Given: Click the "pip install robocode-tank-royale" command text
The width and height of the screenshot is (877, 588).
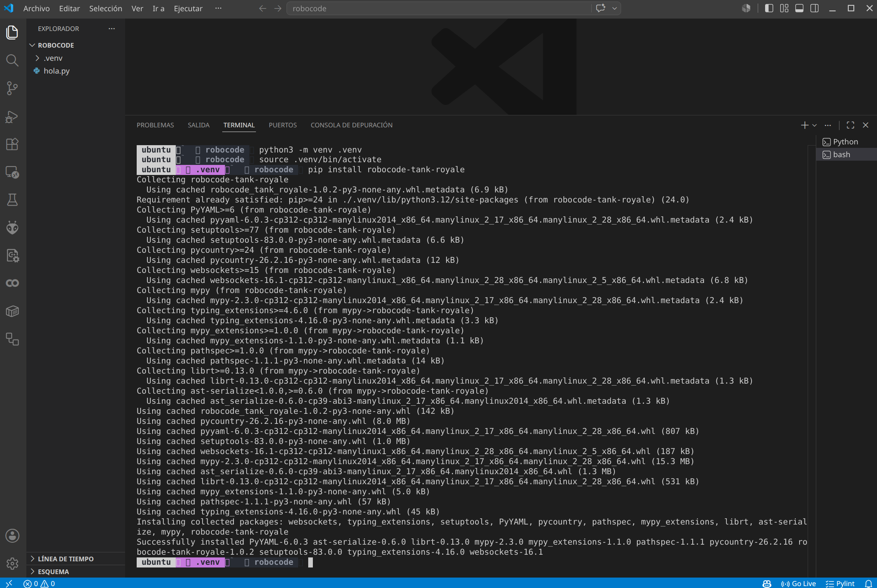Looking at the screenshot, I should pyautogui.click(x=386, y=170).
